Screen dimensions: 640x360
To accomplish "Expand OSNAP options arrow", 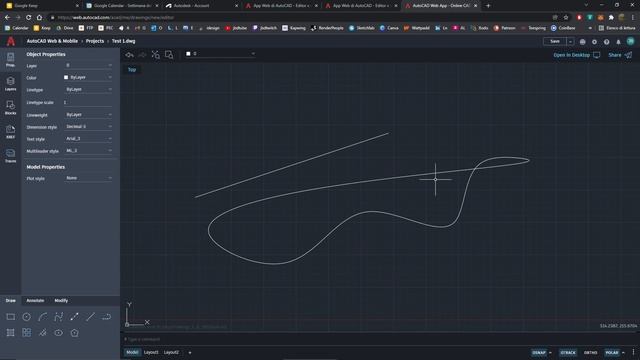I will pyautogui.click(x=550, y=353).
